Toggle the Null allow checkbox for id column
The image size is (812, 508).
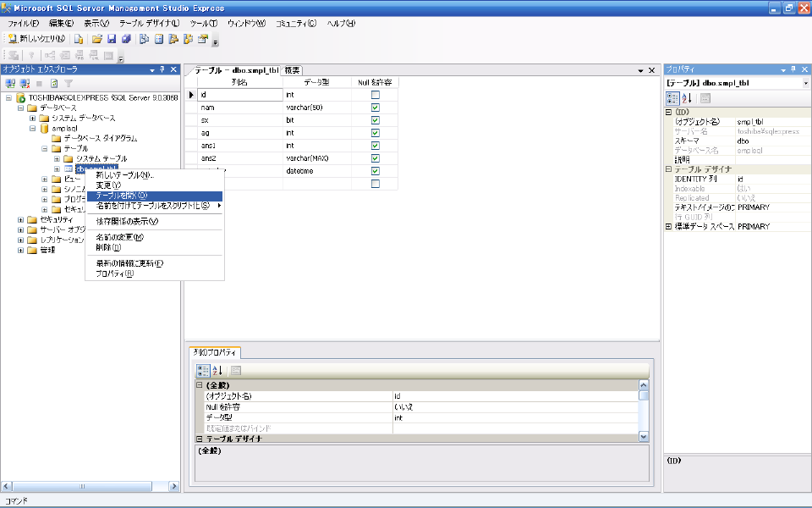tap(376, 95)
